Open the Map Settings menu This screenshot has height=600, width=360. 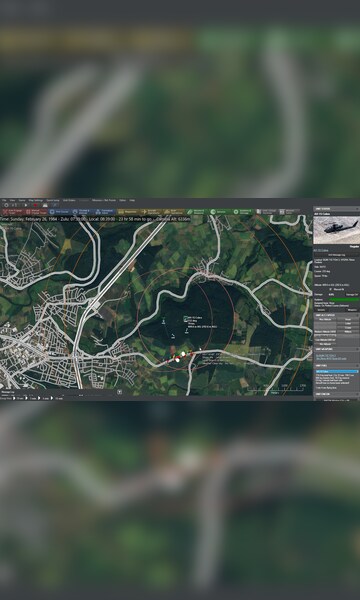pyautogui.click(x=36, y=200)
